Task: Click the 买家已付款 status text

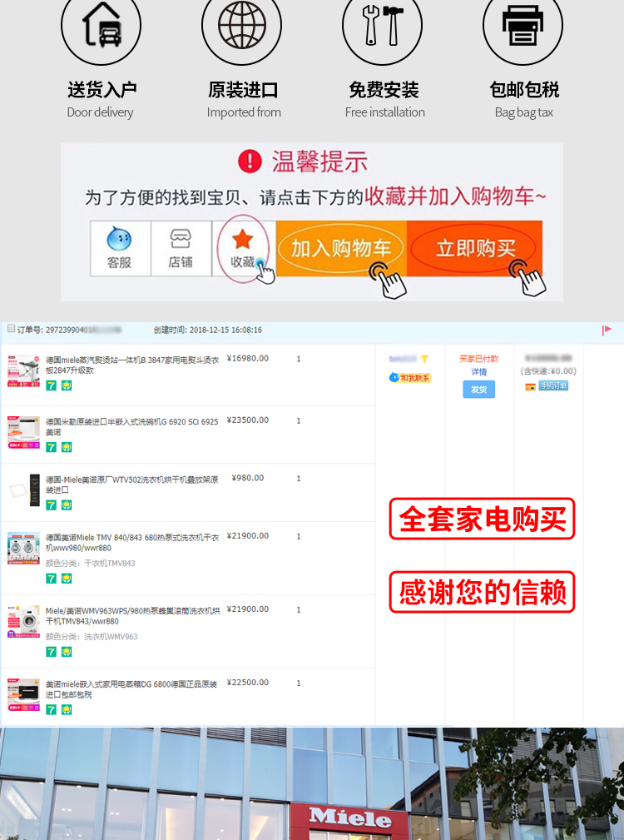Action: (478, 358)
